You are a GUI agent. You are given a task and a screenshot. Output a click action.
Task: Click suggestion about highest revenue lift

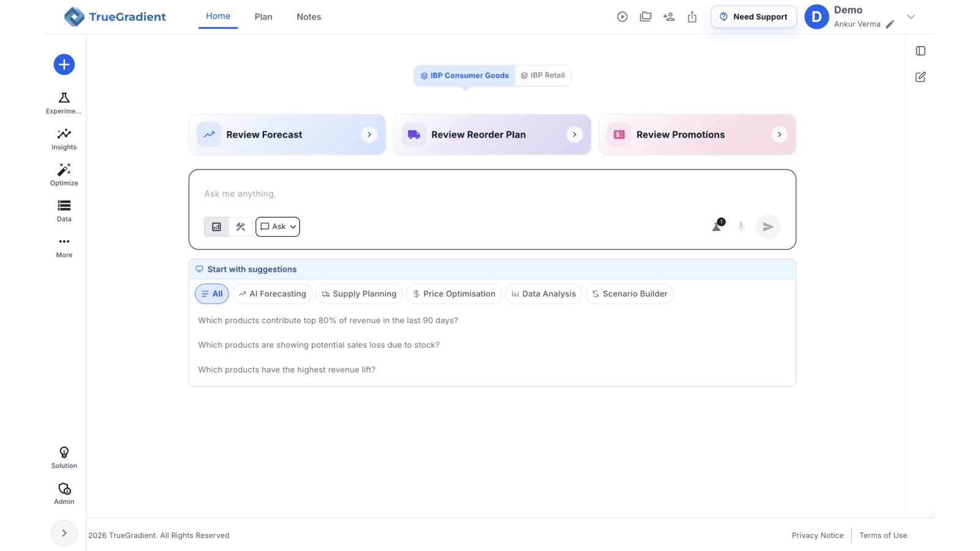[x=287, y=370]
